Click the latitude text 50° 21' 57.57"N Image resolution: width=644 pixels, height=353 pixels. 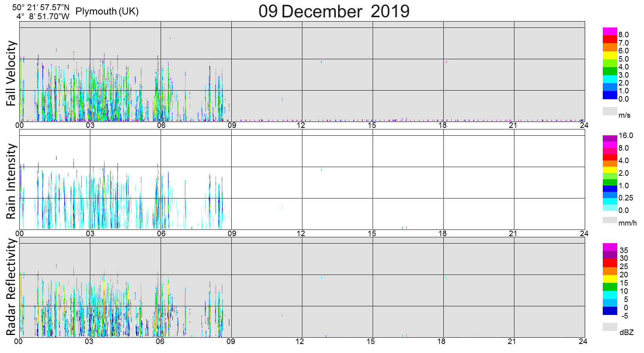tap(41, 7)
